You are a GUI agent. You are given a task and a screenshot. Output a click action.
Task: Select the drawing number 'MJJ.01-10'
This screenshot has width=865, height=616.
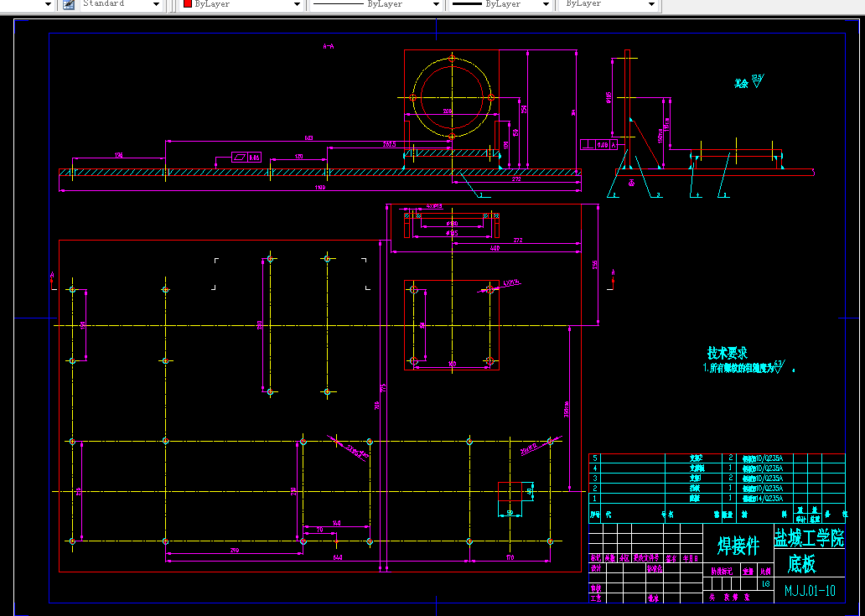tap(810, 591)
